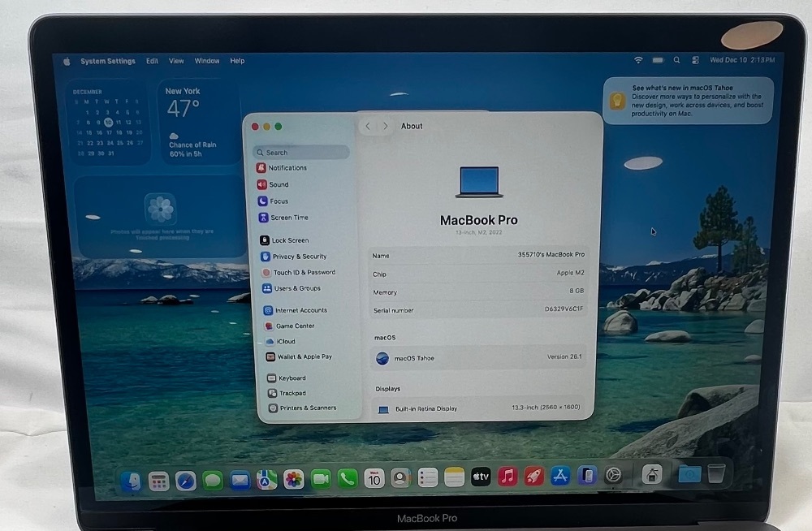The width and height of the screenshot is (812, 531).
Task: Open Spotlight search in menu bar
Action: (677, 60)
